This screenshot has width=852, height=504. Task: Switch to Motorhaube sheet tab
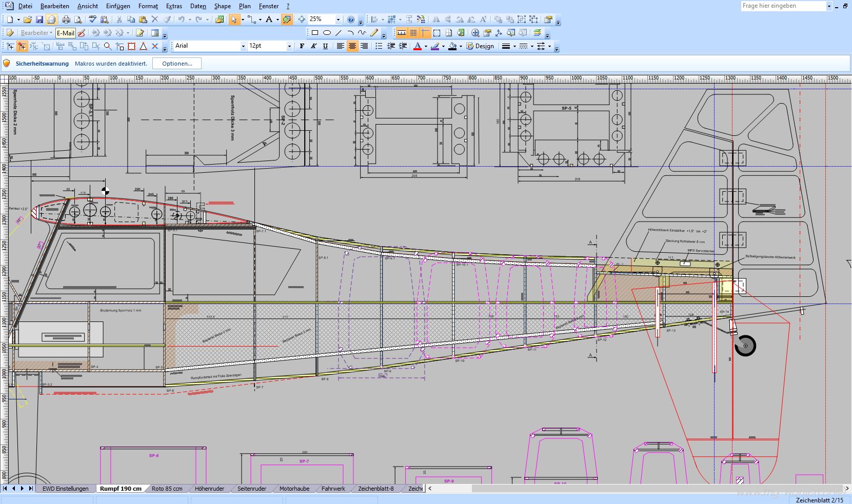tap(294, 489)
